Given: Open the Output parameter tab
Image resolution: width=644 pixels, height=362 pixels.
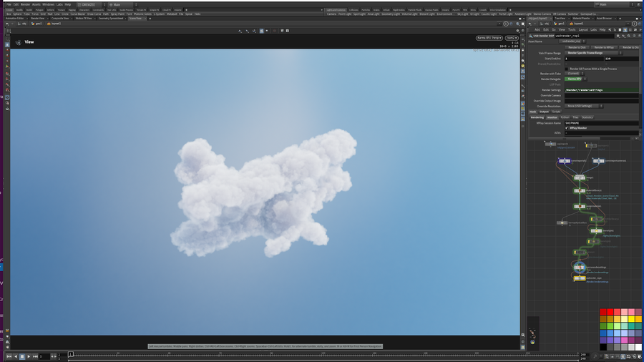Looking at the screenshot, I should [x=544, y=112].
